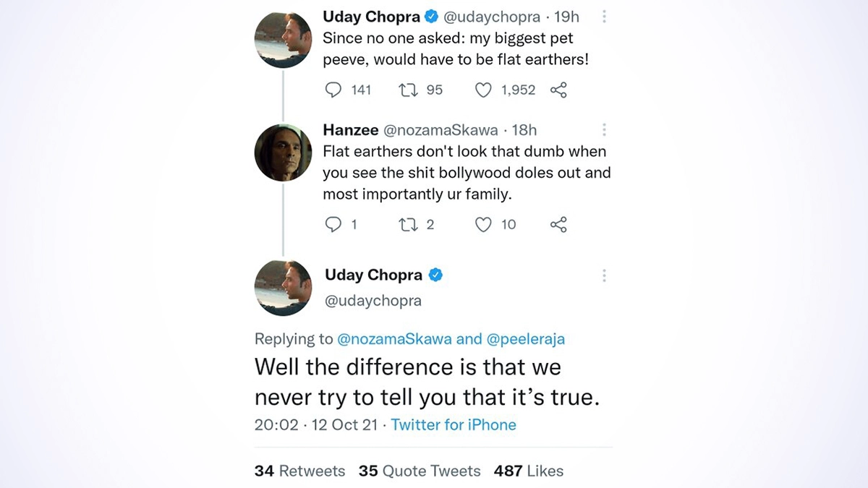Reply to Uday Chopra's flat earthers tweet
The width and height of the screenshot is (868, 488).
(x=333, y=90)
